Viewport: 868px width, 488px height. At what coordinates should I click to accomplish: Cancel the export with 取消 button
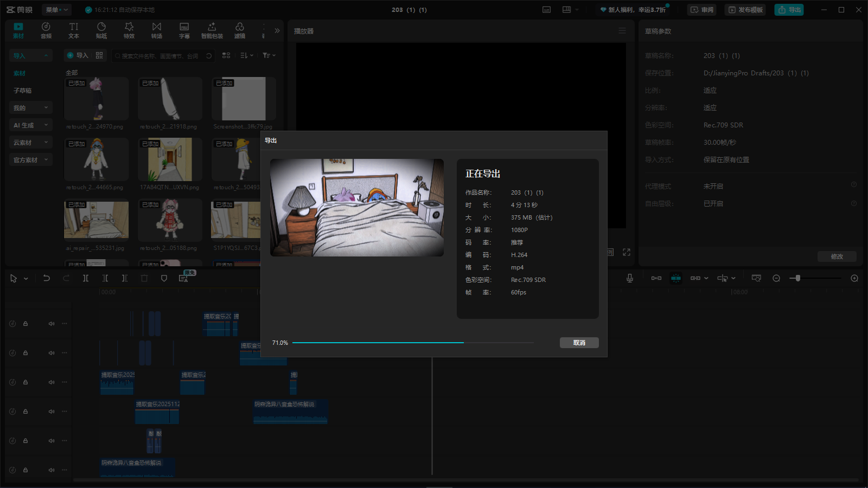pyautogui.click(x=579, y=343)
